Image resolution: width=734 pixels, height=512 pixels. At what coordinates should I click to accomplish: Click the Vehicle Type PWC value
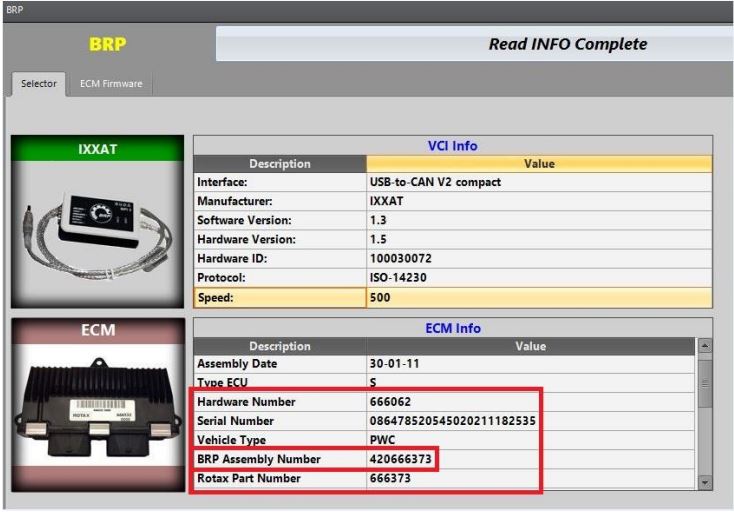click(382, 440)
